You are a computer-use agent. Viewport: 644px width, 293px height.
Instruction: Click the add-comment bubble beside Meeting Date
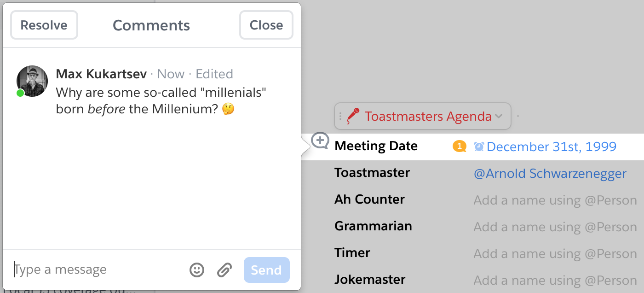click(x=320, y=141)
